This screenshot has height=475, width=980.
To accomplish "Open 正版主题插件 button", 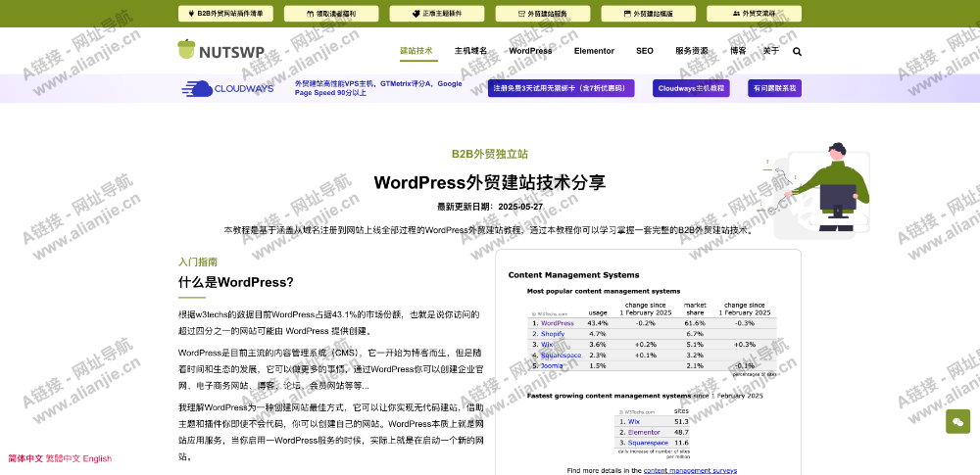I will (x=437, y=13).
